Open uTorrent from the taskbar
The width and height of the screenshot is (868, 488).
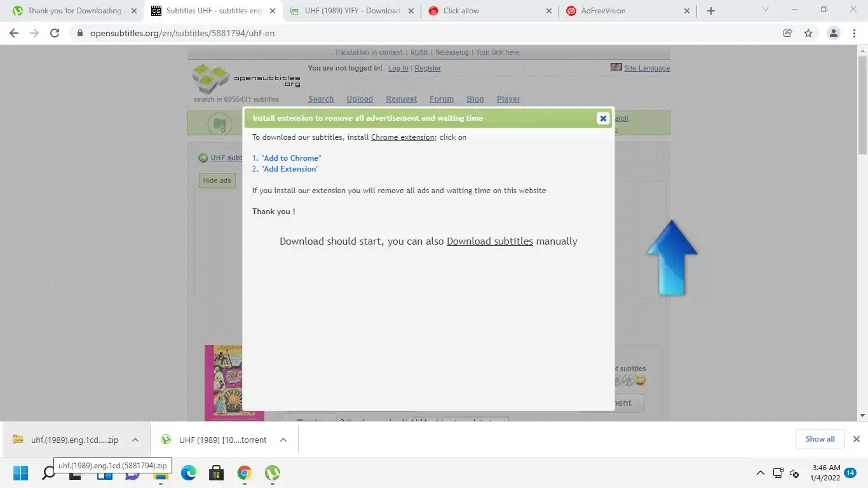[x=273, y=473]
